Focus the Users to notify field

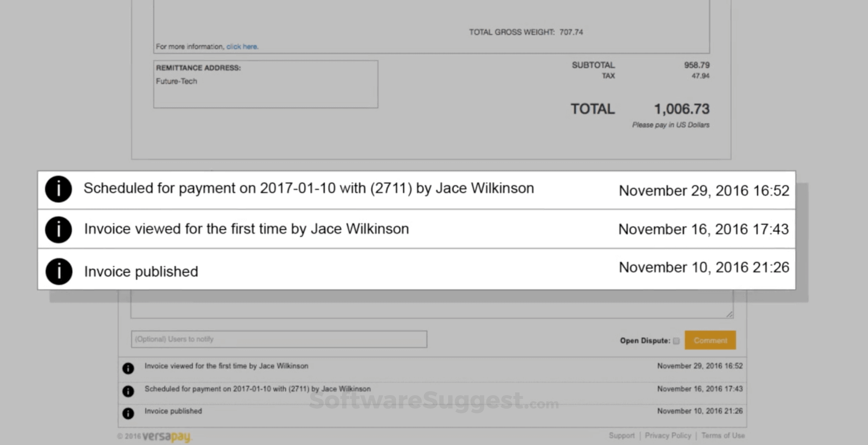[279, 339]
